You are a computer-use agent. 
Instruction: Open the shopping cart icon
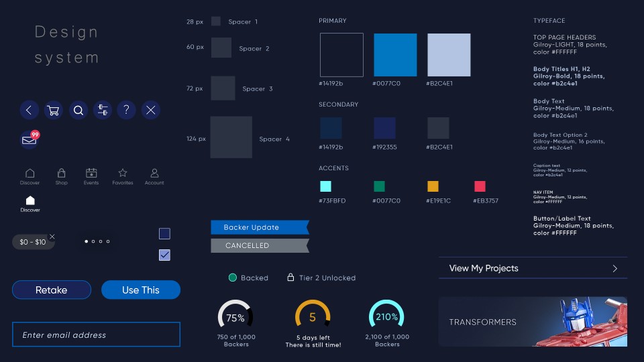click(54, 111)
